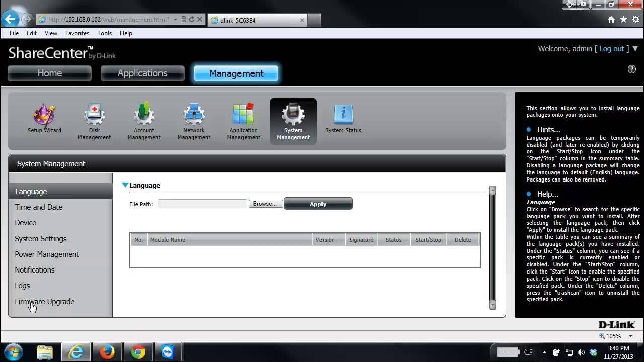The width and height of the screenshot is (644, 362).
Task: Open the Favorites menu
Action: (77, 33)
